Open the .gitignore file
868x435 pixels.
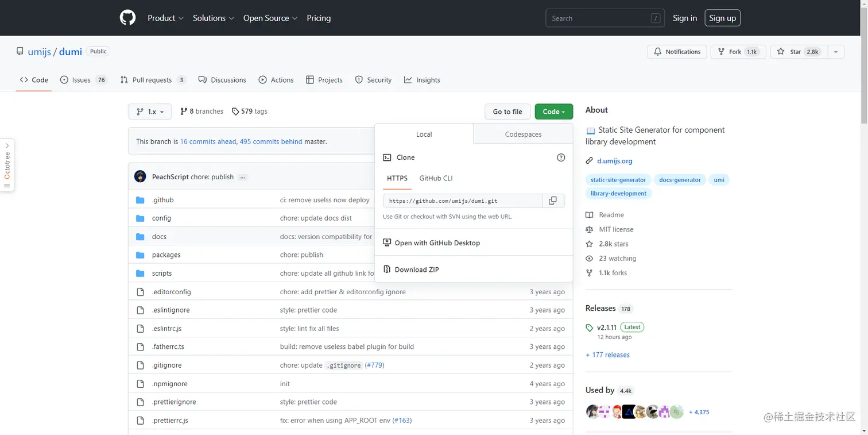166,365
